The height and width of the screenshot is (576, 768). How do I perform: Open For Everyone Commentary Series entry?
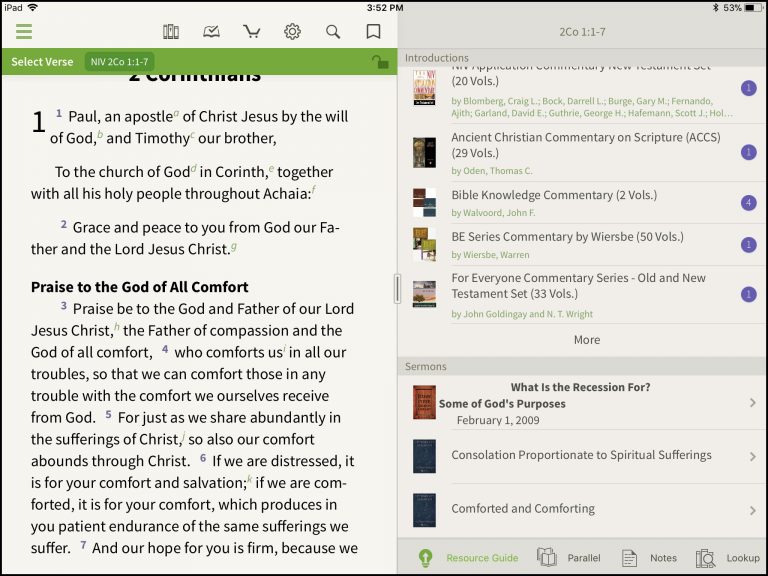583,294
